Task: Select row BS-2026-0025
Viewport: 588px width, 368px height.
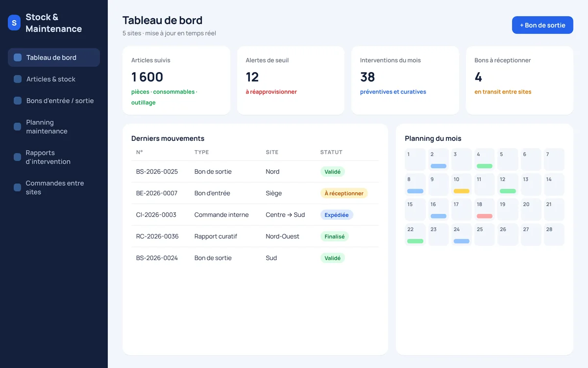Action: click(x=255, y=172)
